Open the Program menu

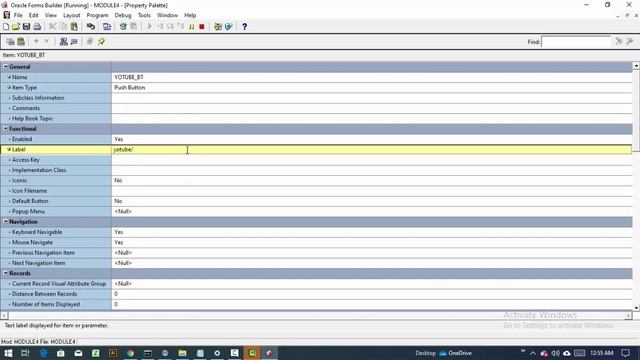(97, 15)
